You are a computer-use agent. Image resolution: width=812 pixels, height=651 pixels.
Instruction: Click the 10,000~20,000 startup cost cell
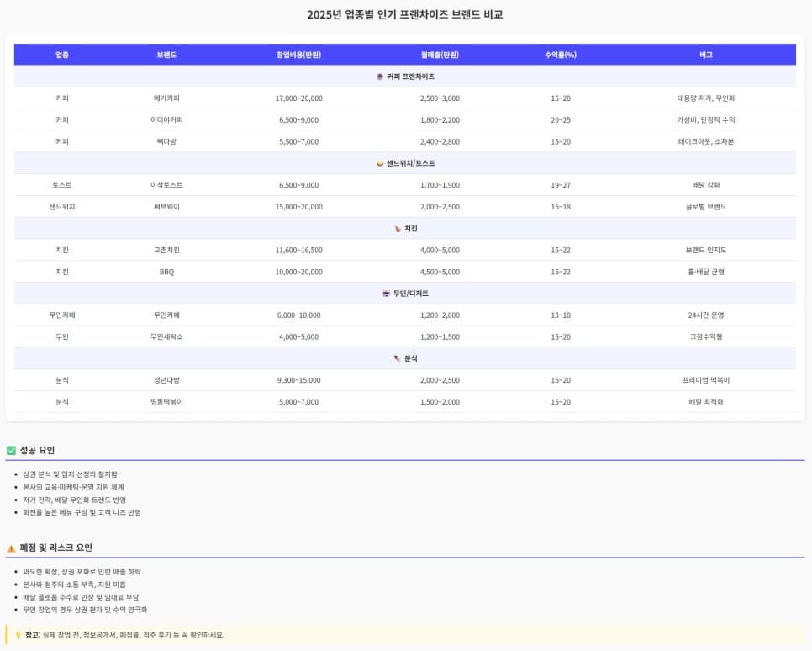click(298, 272)
